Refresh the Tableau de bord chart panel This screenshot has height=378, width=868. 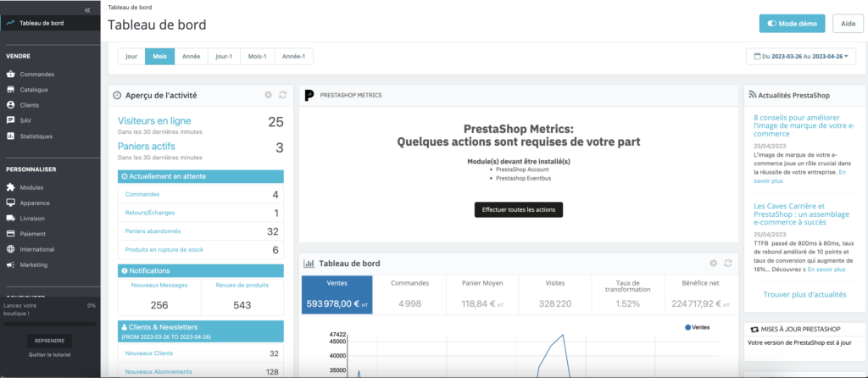pos(726,264)
